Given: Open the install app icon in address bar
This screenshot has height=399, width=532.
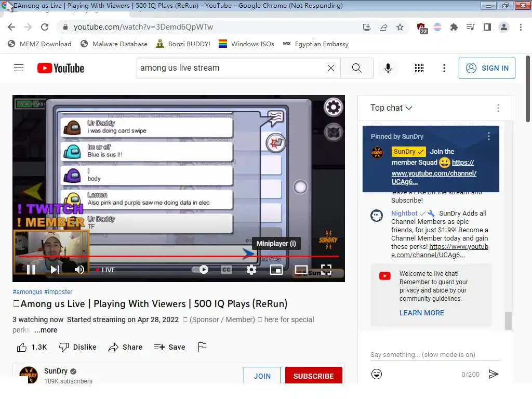Looking at the screenshot, I should point(366,27).
